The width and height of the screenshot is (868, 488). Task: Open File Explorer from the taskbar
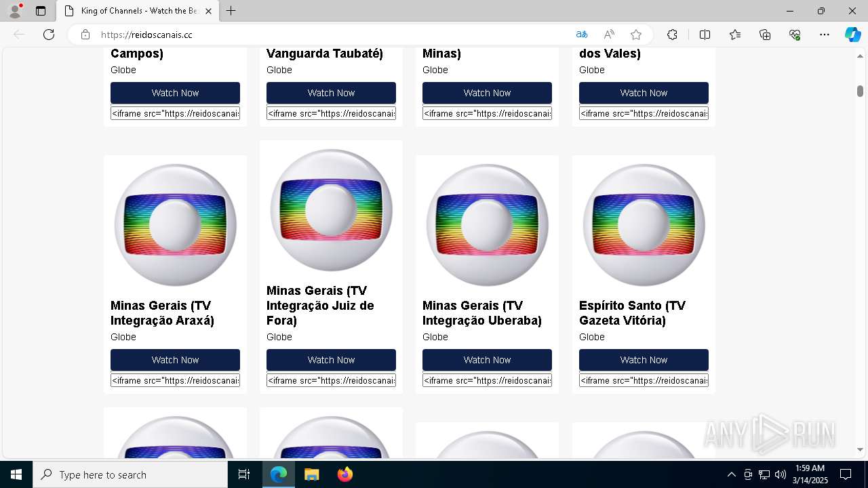click(x=311, y=474)
